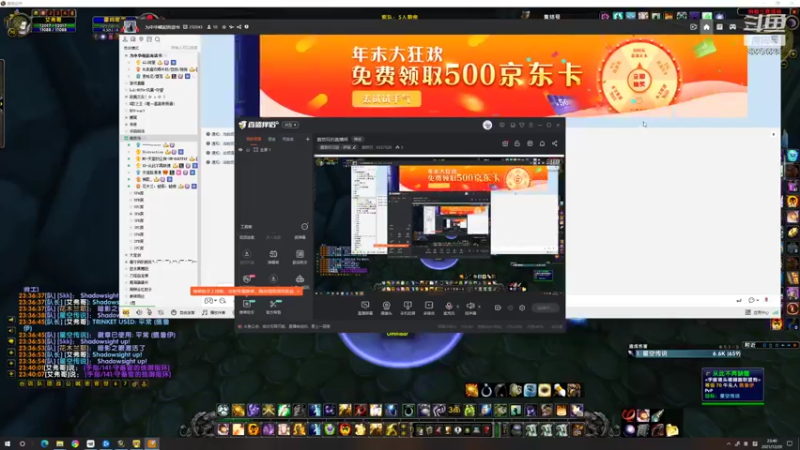This screenshot has height=450, width=800.
Task: Expand speaker device dropdown arrow
Action: (x=478, y=307)
